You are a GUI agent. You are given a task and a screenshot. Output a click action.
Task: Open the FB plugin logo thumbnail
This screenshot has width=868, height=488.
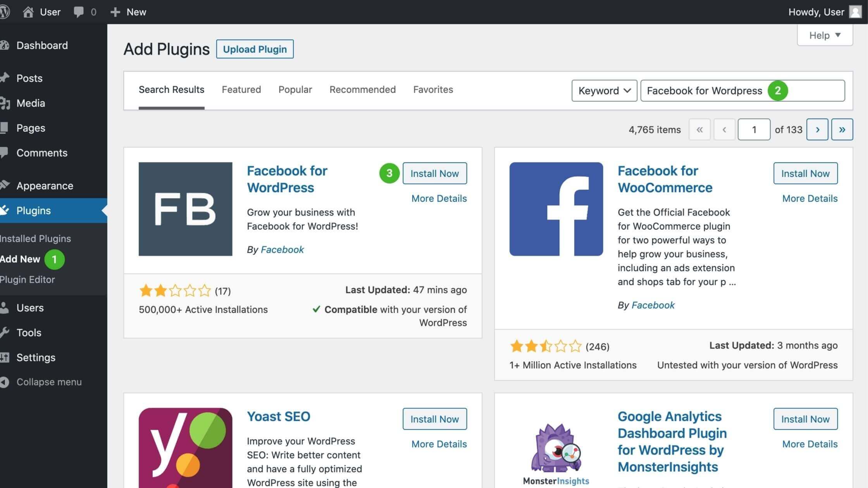186,209
